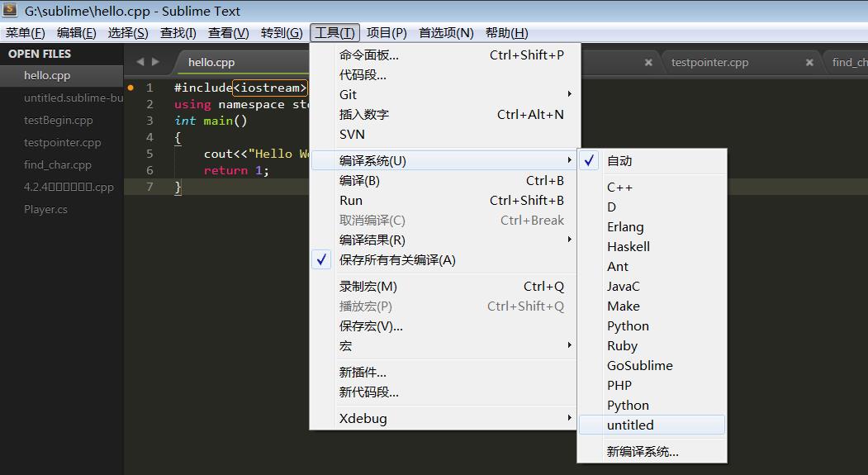Open the 查找(I) menu
Image resolution: width=868 pixels, height=475 pixels.
click(178, 33)
